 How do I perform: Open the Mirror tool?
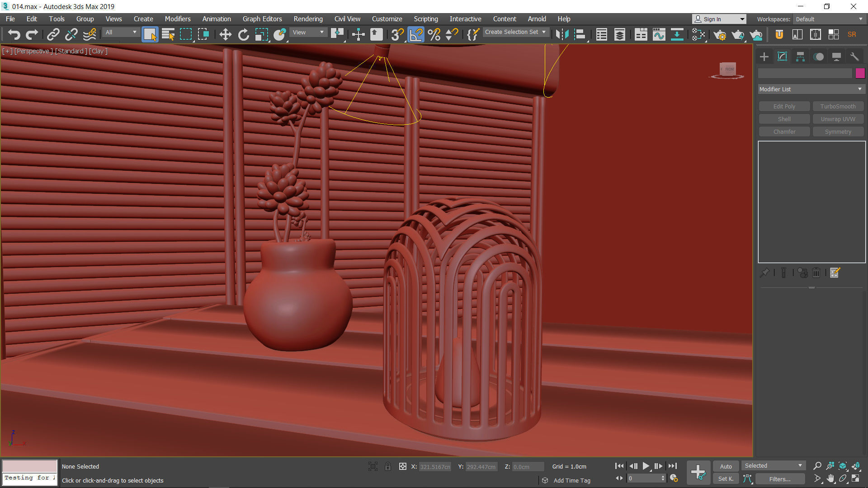[562, 35]
